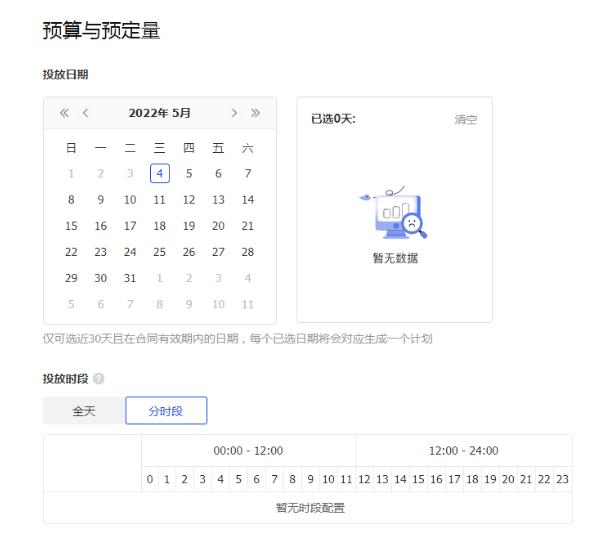Click hour 22 in the time-slot header row
This screenshot has width=616, height=548.
544,479
